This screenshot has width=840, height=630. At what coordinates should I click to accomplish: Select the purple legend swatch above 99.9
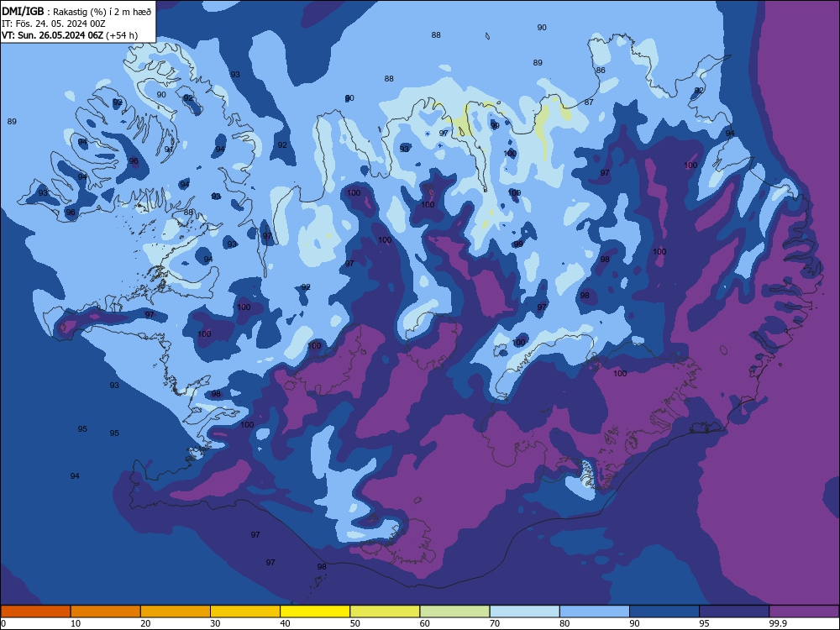click(804, 612)
